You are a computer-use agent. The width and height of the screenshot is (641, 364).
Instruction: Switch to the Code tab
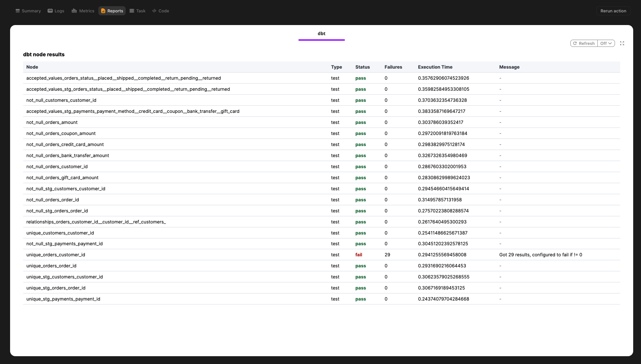(160, 11)
